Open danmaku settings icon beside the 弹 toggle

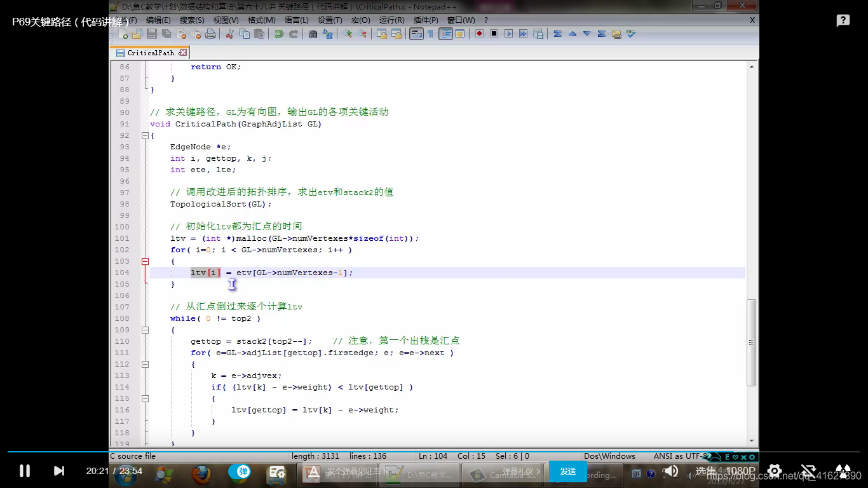pos(277,472)
